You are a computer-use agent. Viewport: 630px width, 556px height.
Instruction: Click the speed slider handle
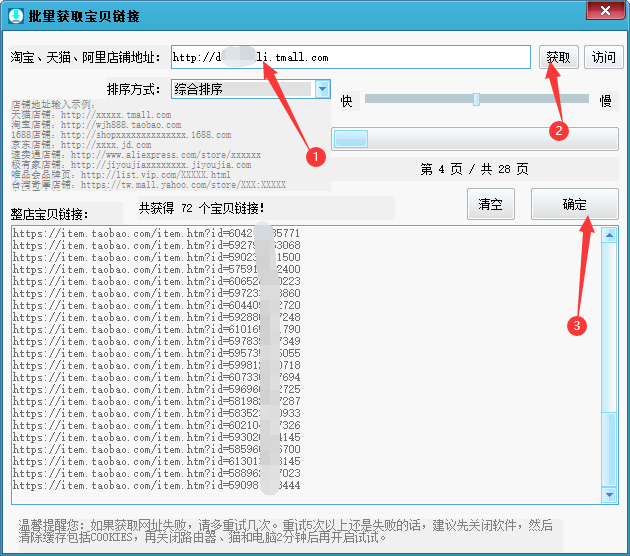click(x=477, y=99)
